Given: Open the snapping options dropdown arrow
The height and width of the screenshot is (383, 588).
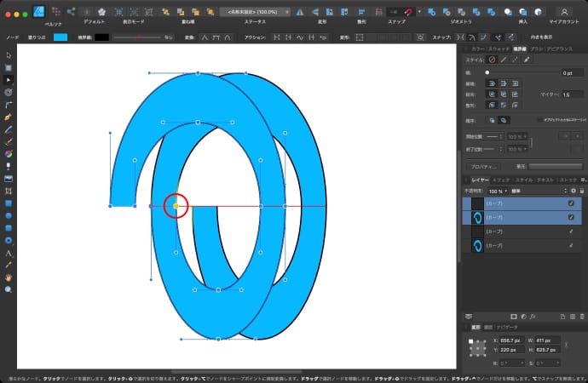Looking at the screenshot, I should point(419,11).
